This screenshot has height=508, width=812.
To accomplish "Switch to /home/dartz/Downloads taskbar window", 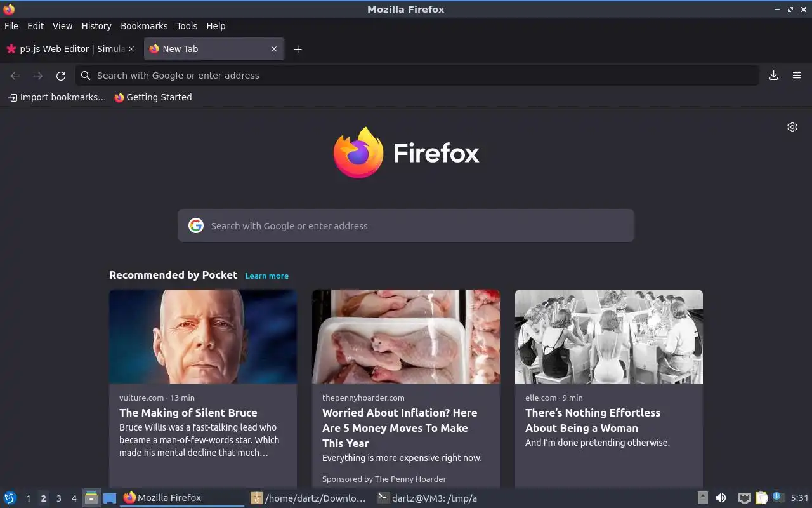I will point(310,498).
